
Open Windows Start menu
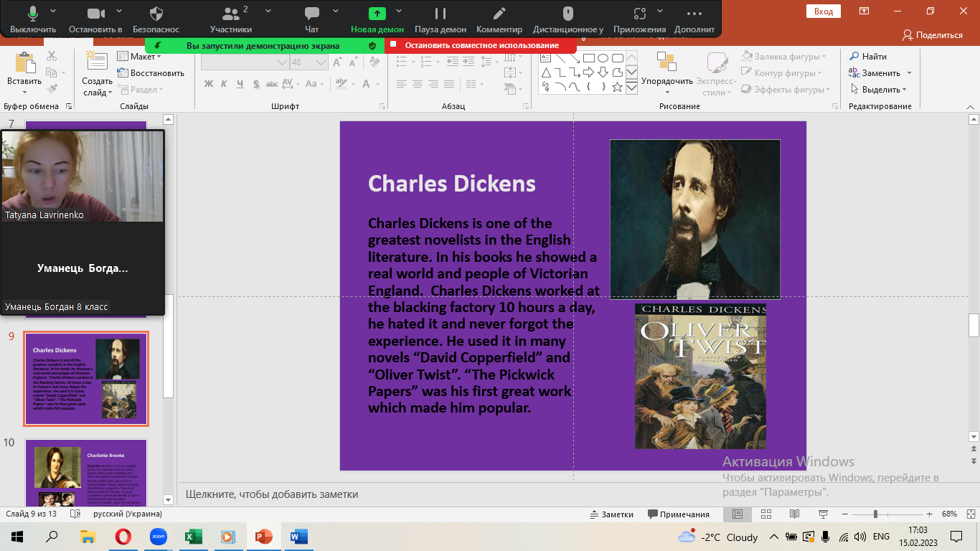[x=17, y=536]
